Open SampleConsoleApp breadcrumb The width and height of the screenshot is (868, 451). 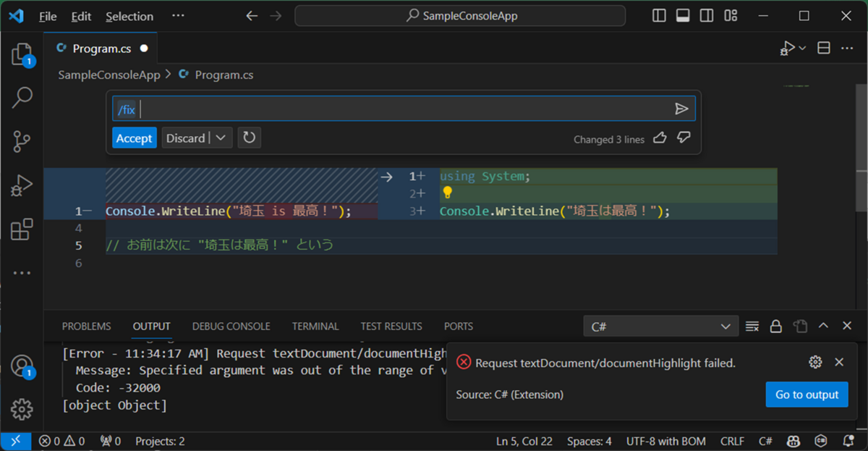click(109, 75)
